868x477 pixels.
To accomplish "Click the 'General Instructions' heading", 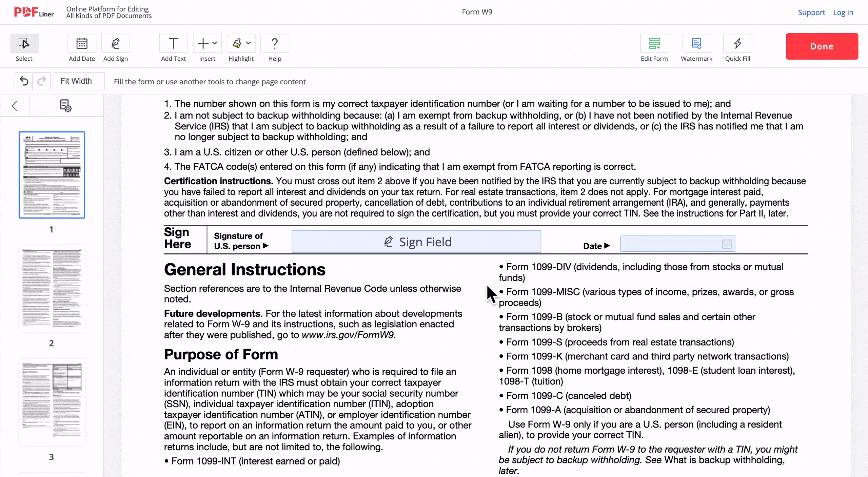I will [x=244, y=270].
